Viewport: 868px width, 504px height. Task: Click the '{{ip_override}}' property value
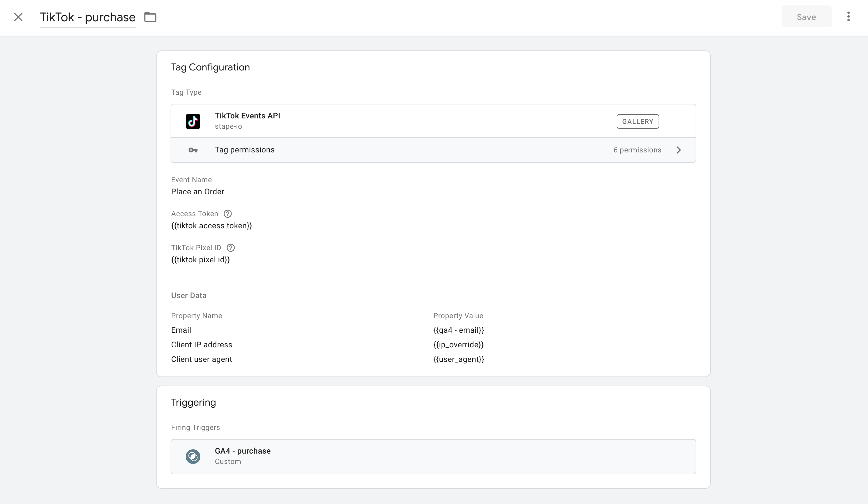click(459, 345)
